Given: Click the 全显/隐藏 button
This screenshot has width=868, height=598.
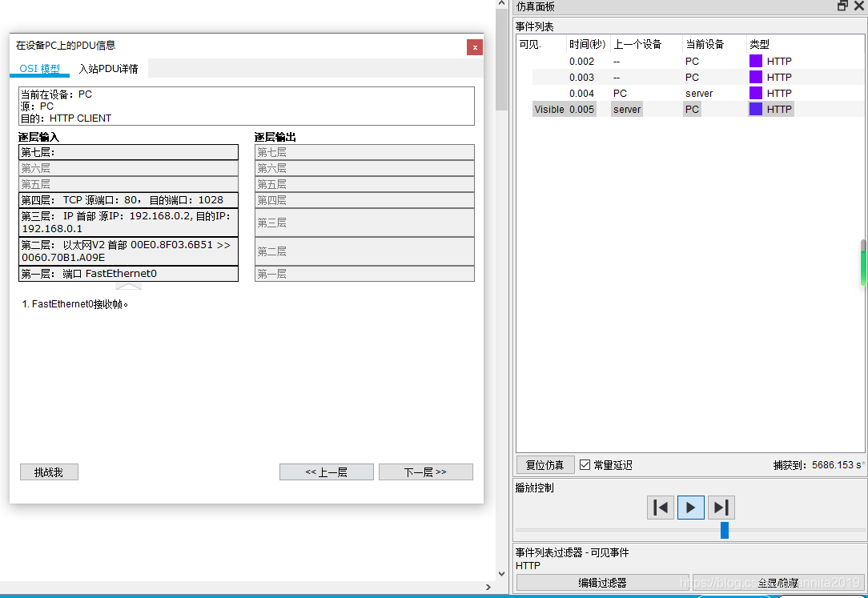Looking at the screenshot, I should [778, 583].
